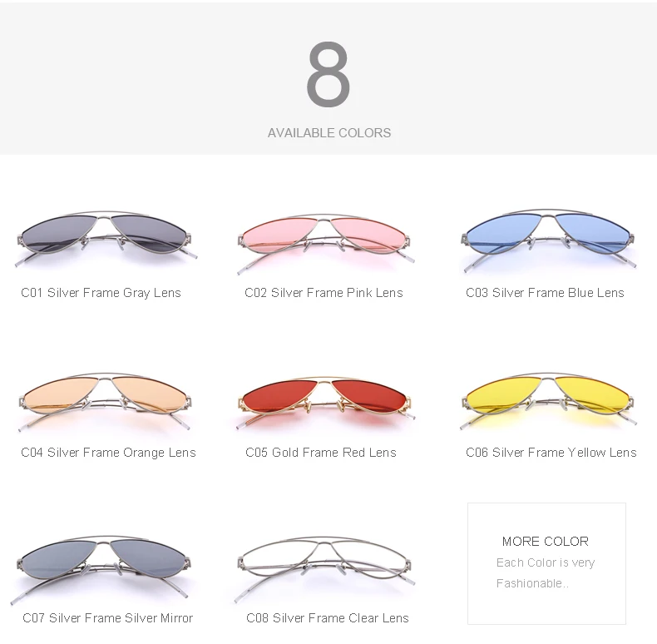Open the MORE COLOR box
Screen dimensions: 657x644
click(546, 563)
